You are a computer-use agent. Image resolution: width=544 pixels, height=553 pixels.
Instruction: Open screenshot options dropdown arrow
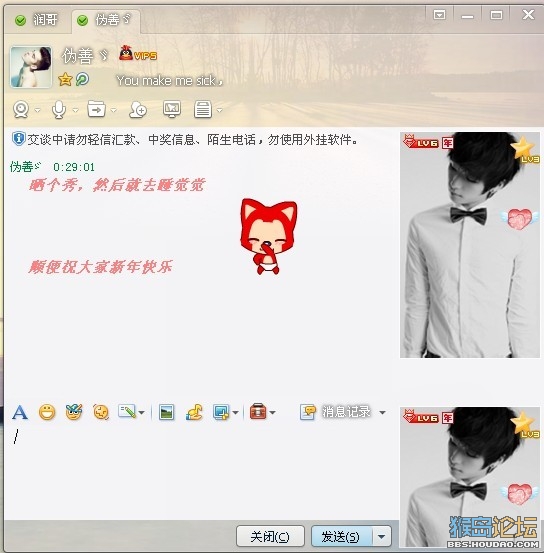pyautogui.click(x=235, y=412)
